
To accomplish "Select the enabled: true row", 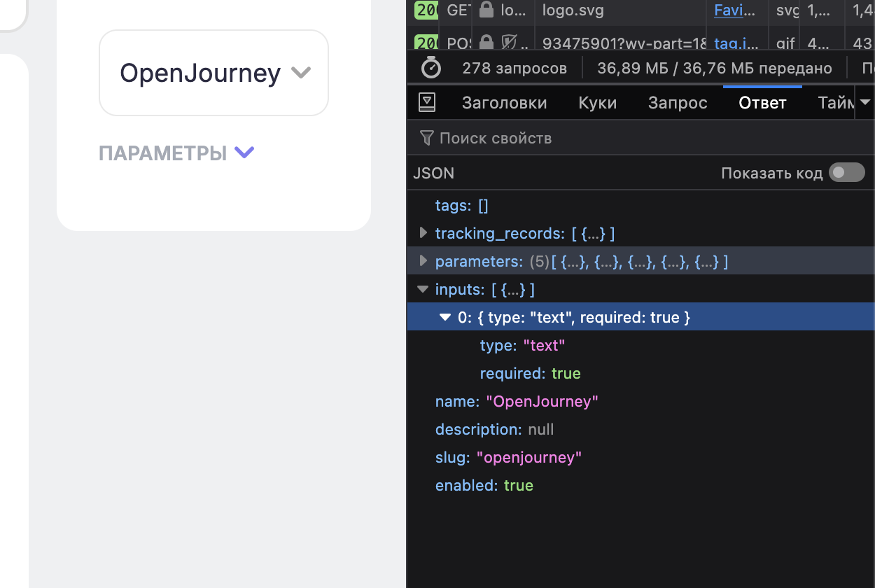I will [640, 485].
